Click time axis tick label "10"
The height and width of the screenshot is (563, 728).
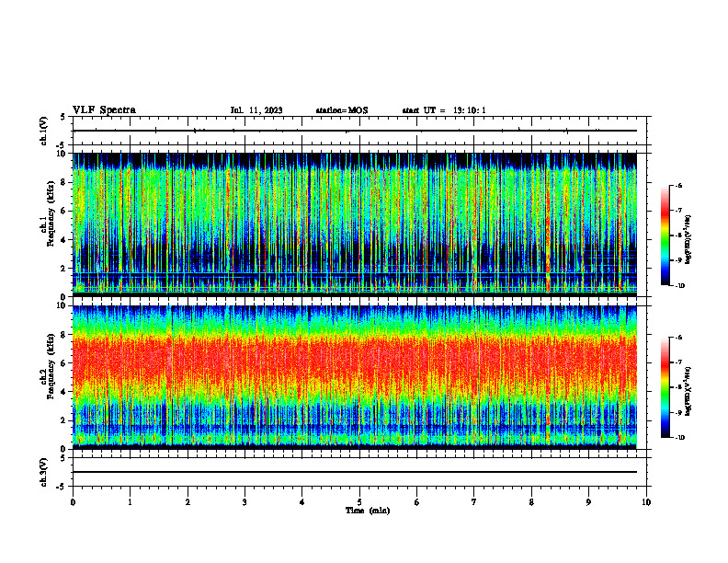646,502
